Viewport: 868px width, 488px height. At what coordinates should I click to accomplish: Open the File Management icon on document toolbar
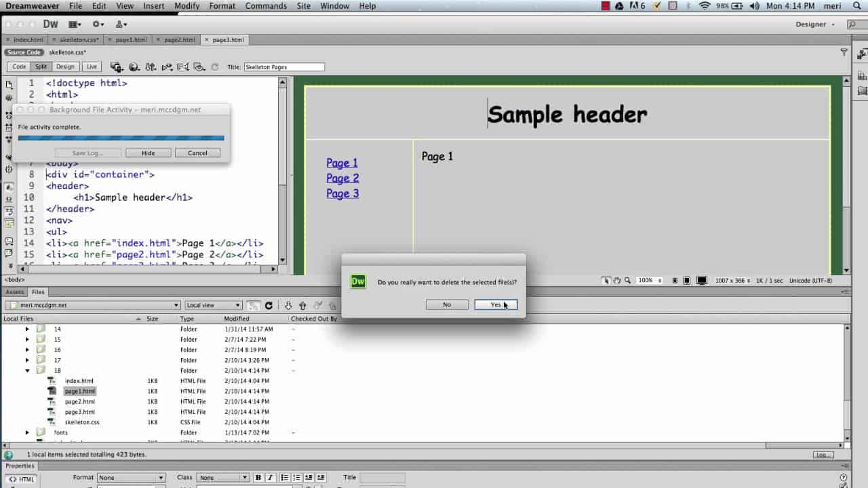(117, 66)
